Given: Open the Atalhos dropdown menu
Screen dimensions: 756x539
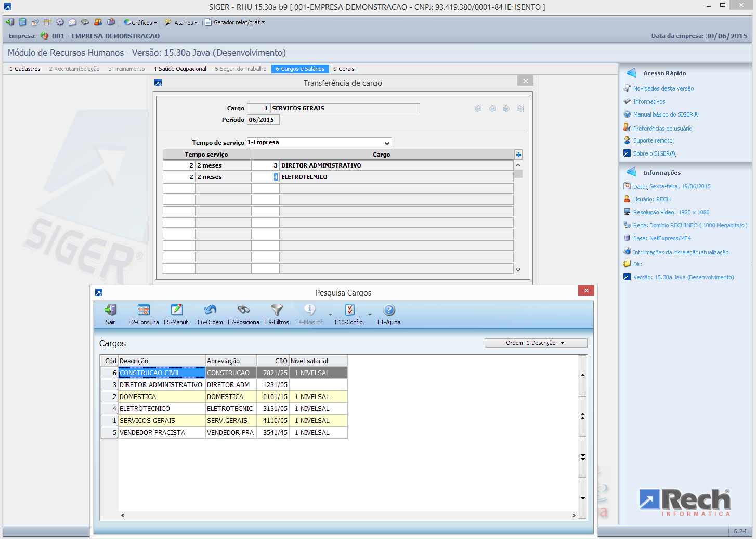Looking at the screenshot, I should point(183,23).
